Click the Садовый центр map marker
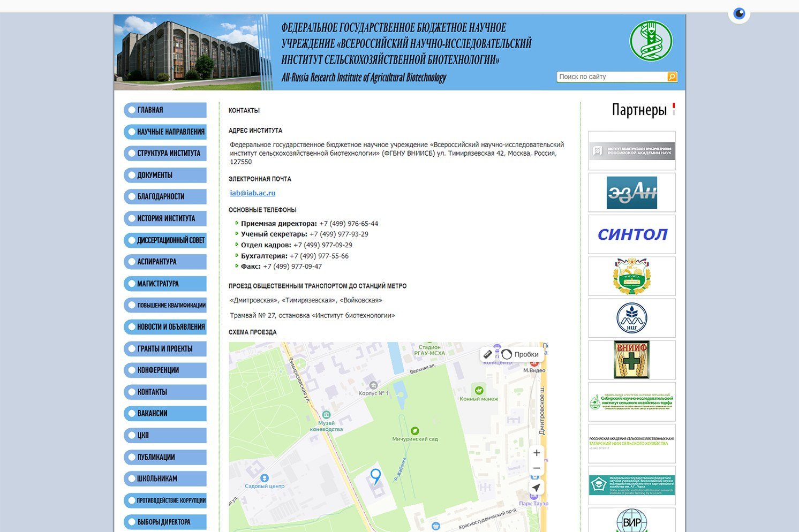Image resolution: width=799 pixels, height=532 pixels. click(x=264, y=477)
